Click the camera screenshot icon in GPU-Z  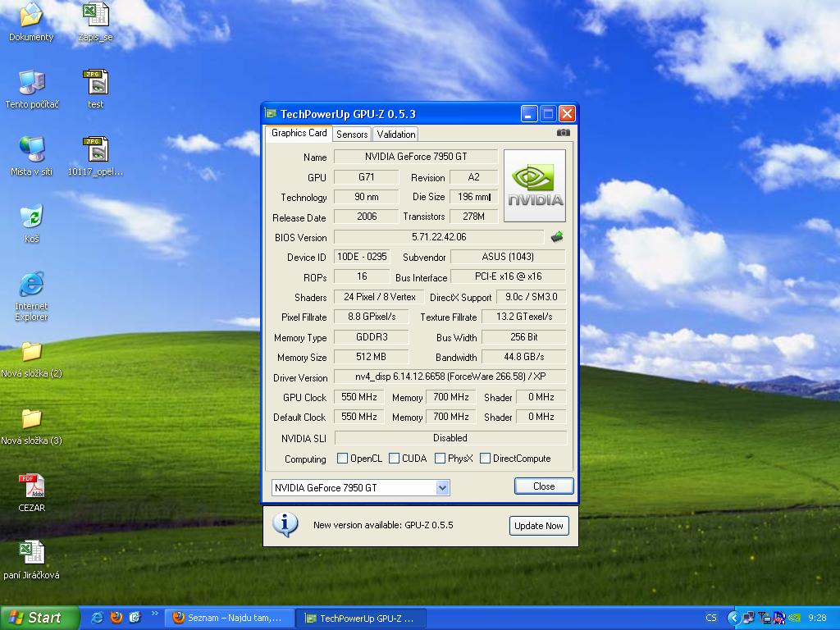click(x=563, y=132)
